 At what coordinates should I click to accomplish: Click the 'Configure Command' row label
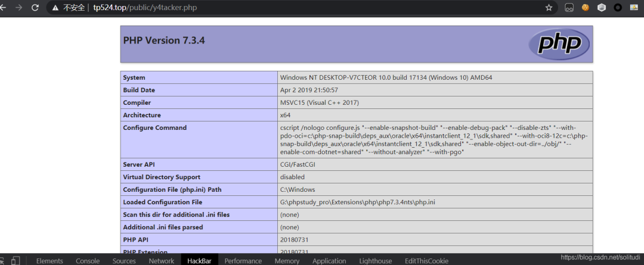click(x=155, y=127)
